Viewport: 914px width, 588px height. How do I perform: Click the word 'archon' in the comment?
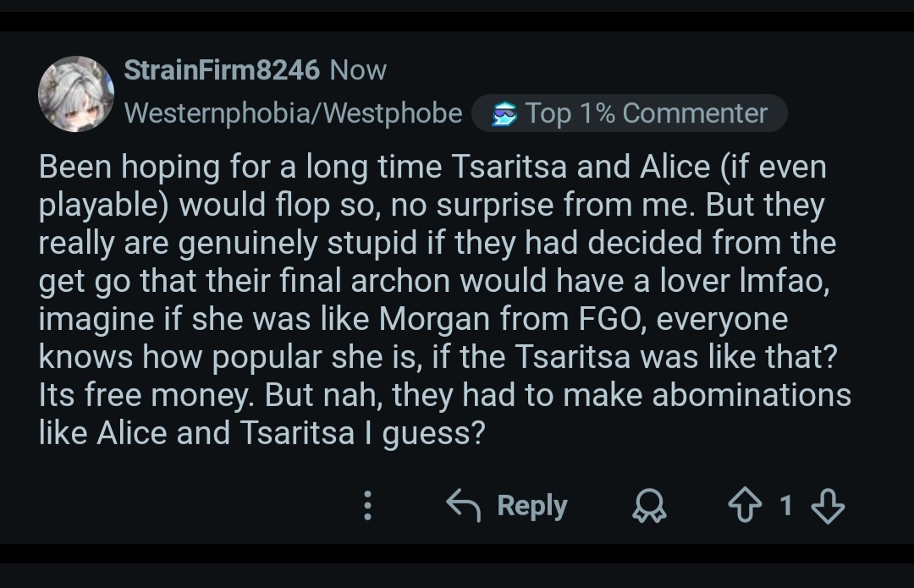[400, 280]
